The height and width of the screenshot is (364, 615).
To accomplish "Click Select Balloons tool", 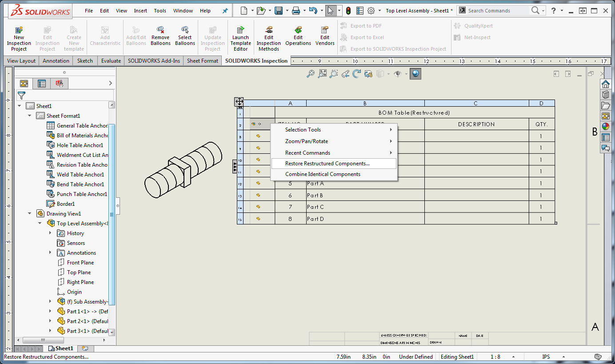I will [x=185, y=36].
